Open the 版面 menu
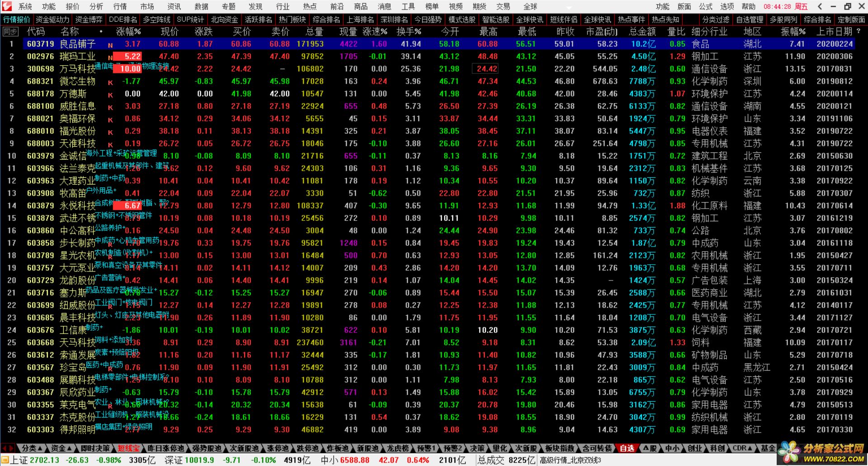 coord(684,6)
